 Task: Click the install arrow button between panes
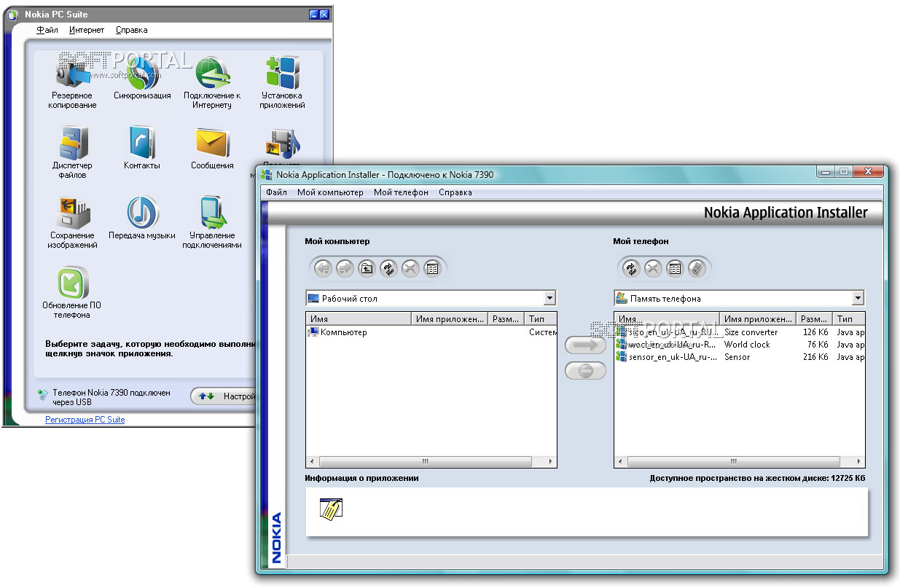(585, 345)
